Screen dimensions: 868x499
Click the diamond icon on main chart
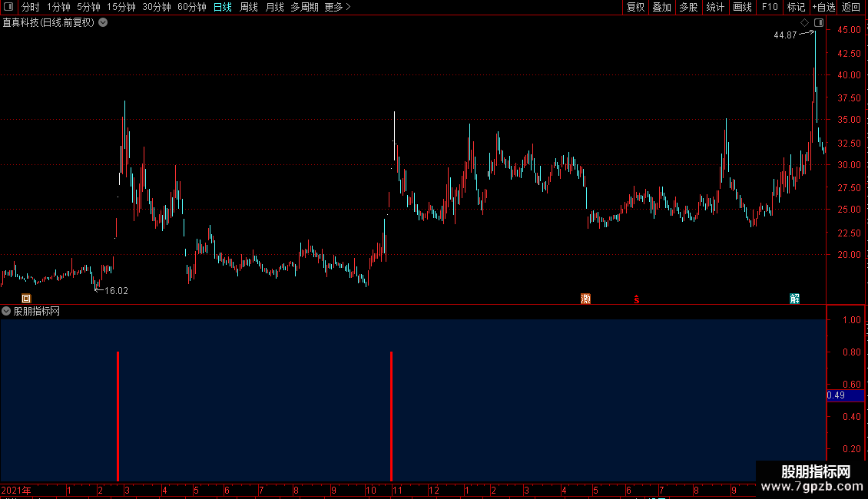point(805,23)
